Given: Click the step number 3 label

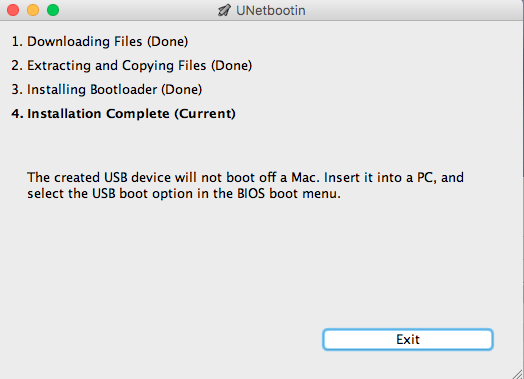Looking at the screenshot, I should click(17, 90).
